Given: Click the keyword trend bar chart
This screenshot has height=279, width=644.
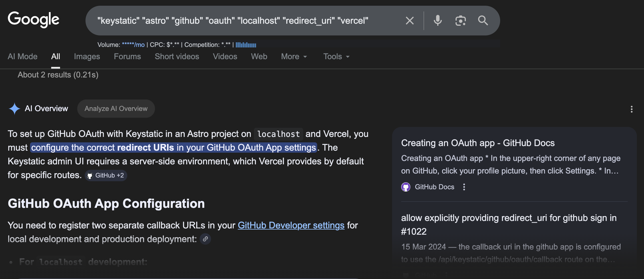Looking at the screenshot, I should tap(246, 45).
